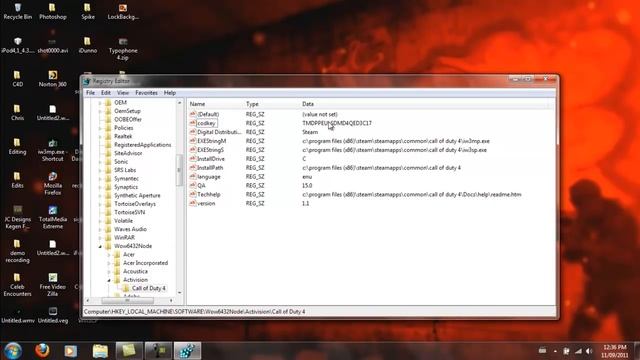Image resolution: width=640 pixels, height=360 pixels.
Task: Select the Realtek key
Action: [123, 136]
